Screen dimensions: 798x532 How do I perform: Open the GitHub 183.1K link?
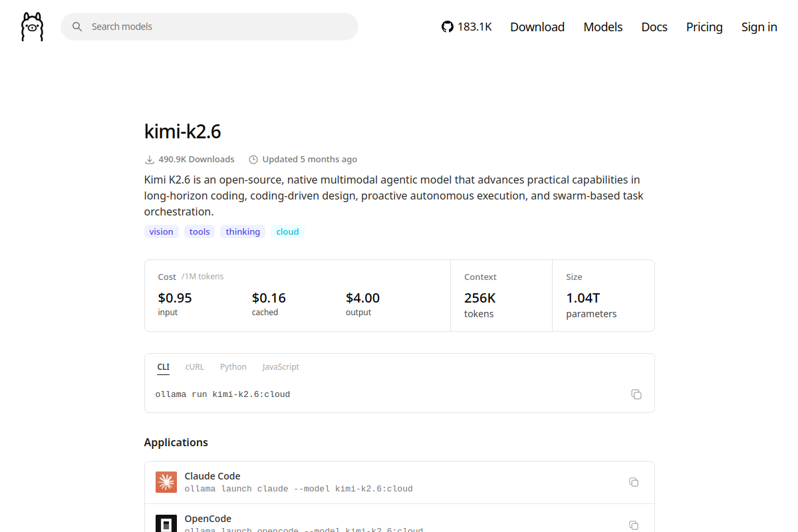coord(467,27)
